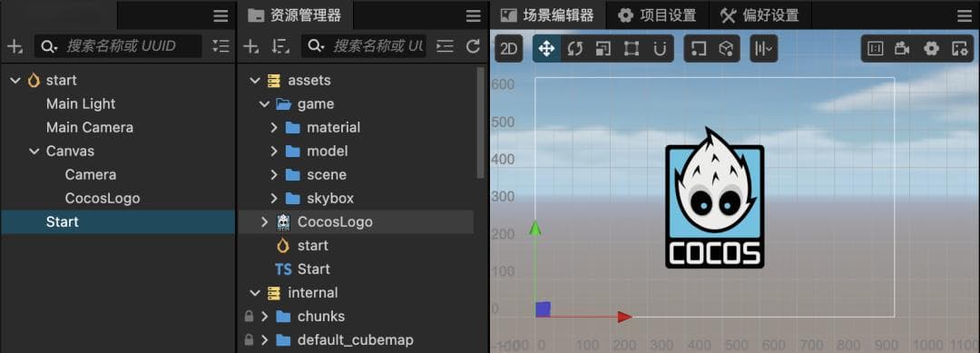Toggle pivot/center gizmo position

point(698,49)
